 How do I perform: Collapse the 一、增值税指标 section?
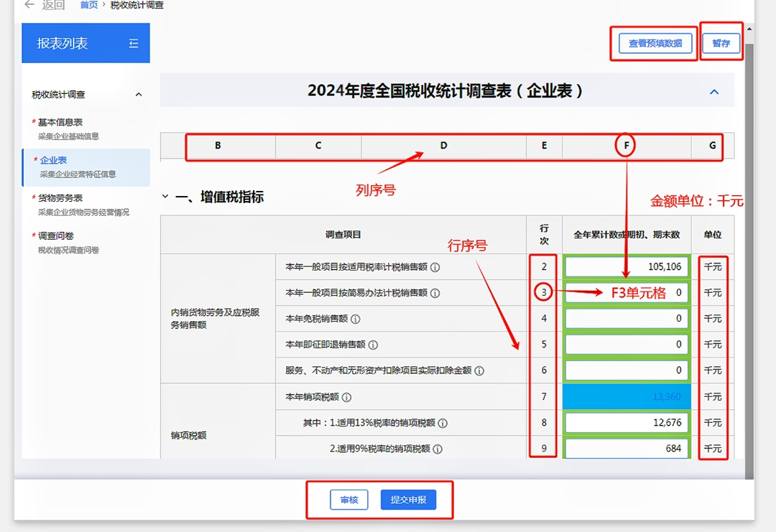click(x=165, y=197)
